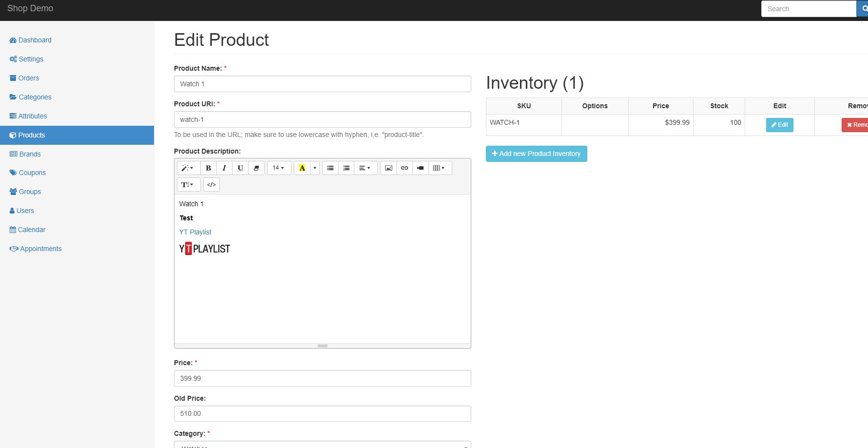The height and width of the screenshot is (448, 868).
Task: Click the Product Name input field
Action: coord(322,84)
